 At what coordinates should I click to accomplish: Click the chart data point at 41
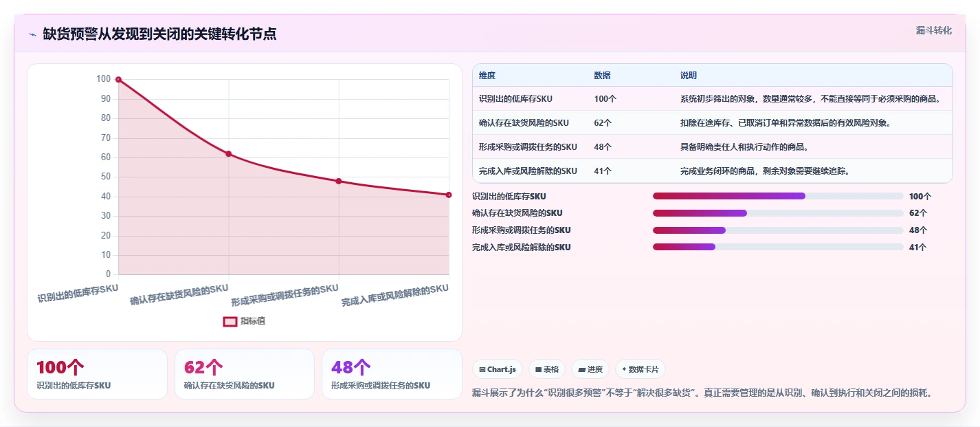(x=449, y=195)
